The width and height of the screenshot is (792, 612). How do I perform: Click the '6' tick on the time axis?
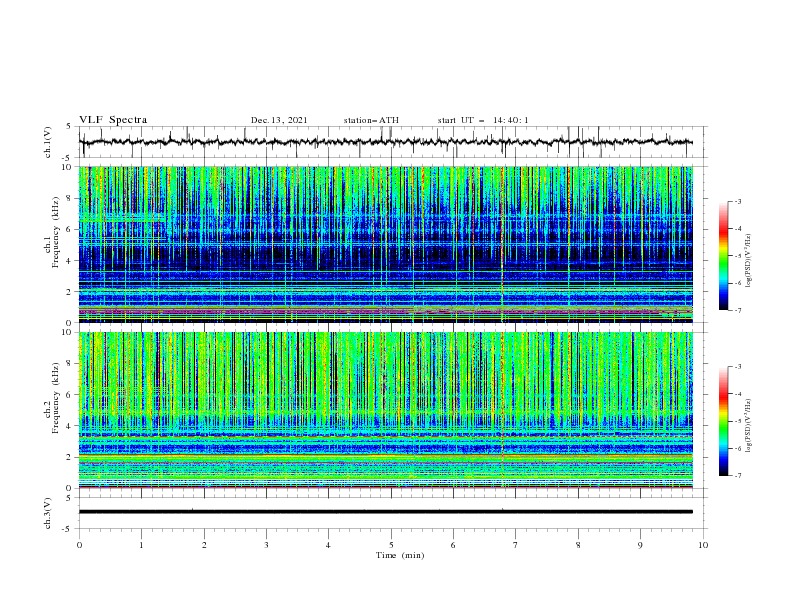click(x=453, y=545)
